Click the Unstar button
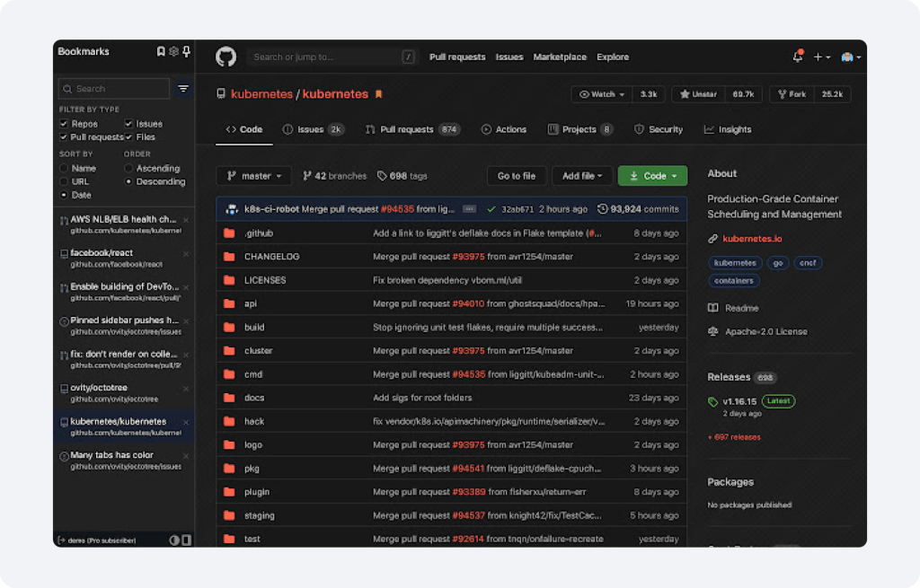The height and width of the screenshot is (588, 920). [x=698, y=94]
